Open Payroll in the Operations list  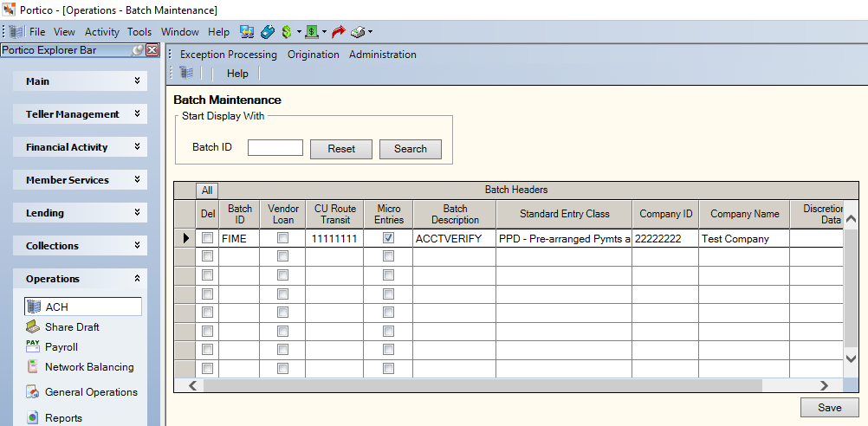61,347
